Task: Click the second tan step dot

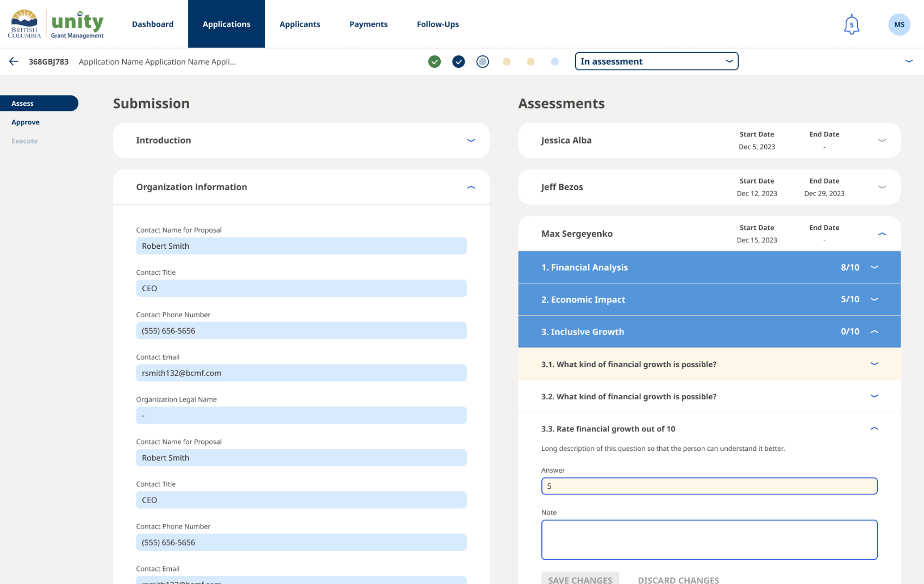Action: (530, 61)
